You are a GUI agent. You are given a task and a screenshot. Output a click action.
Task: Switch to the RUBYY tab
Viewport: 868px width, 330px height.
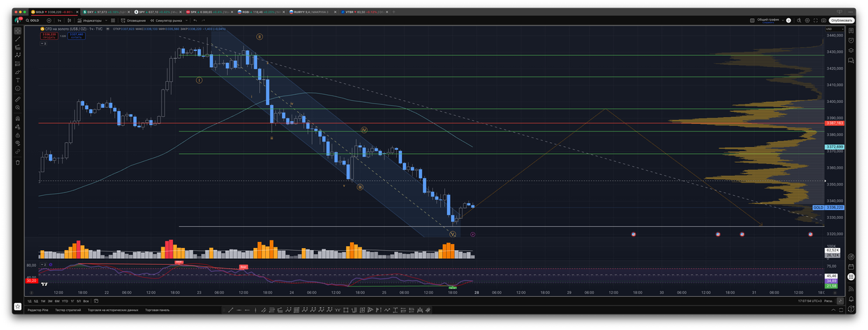tap(313, 12)
